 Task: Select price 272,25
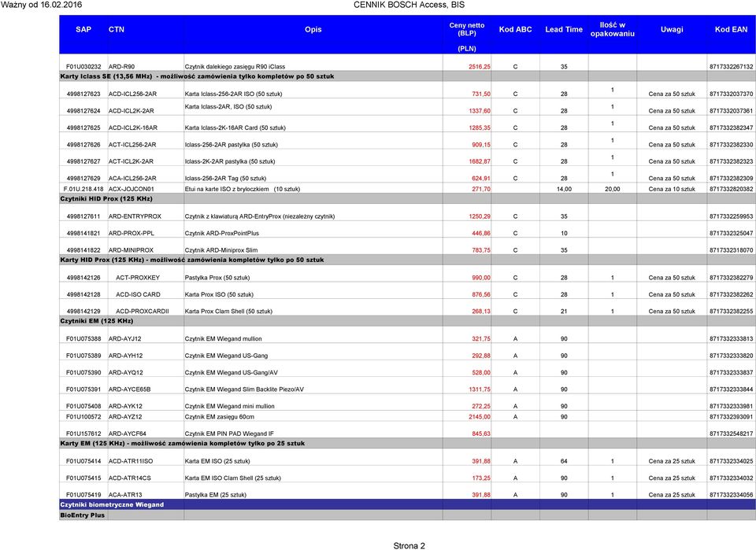click(480, 407)
